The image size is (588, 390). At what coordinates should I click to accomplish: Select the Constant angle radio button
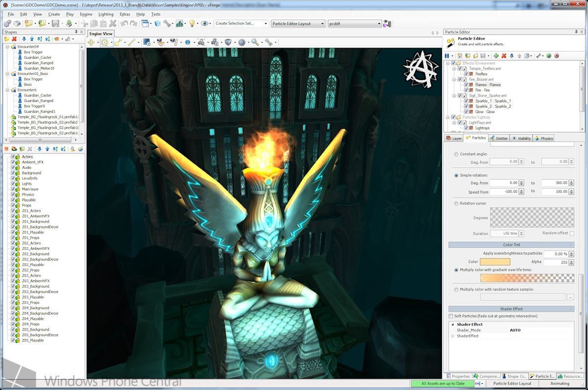point(456,154)
